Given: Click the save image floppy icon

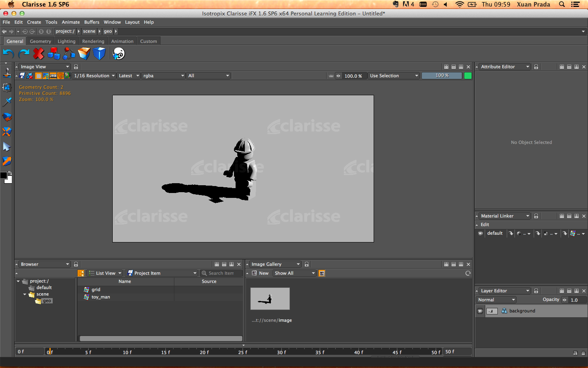Looking at the screenshot, I should click(22, 76).
